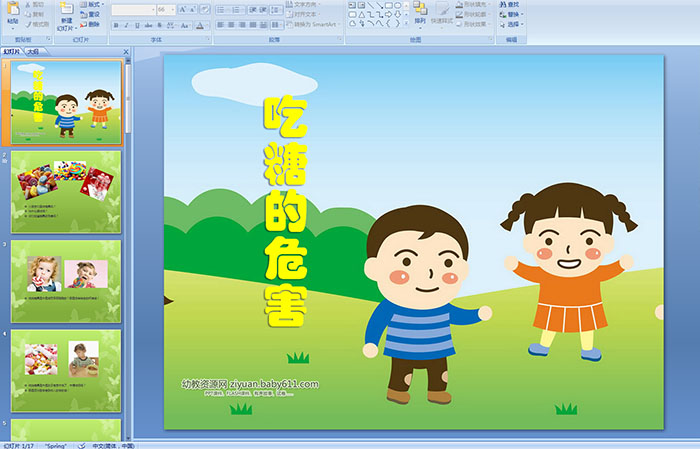Click the Distributed alignment icon
Screen dimensions: 700x449
tap(263, 25)
